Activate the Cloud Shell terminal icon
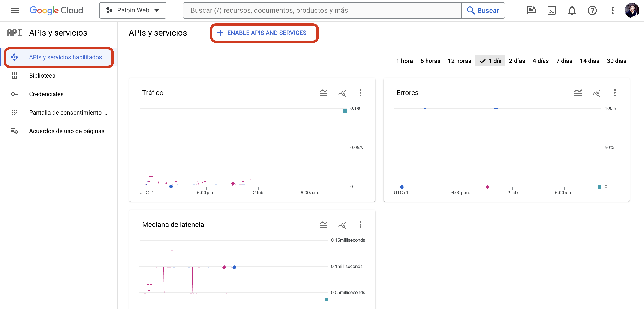 tap(551, 10)
